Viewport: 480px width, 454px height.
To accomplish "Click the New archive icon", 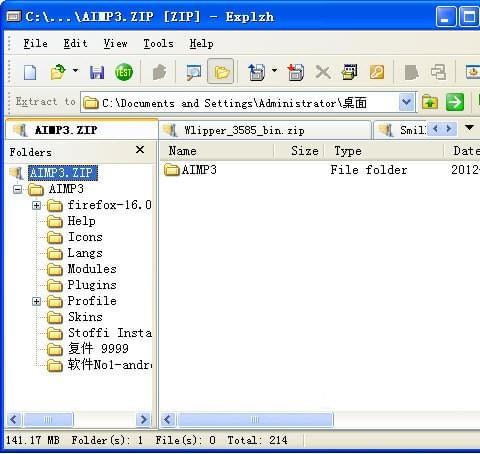I will click(x=30, y=72).
